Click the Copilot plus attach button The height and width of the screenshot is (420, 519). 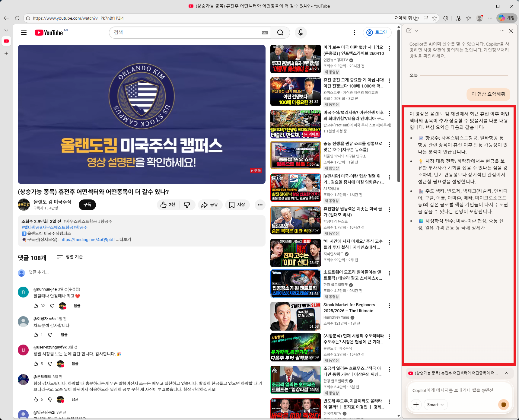[416, 405]
